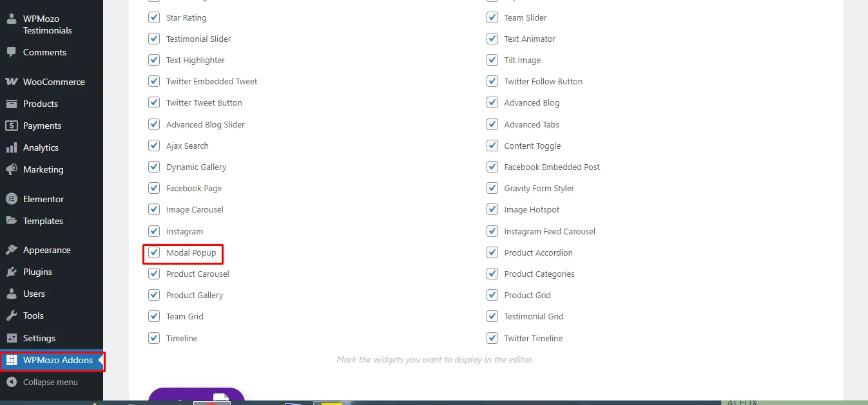Click the Product Grid label
Viewport: 868px width, 405px height.
tap(527, 295)
